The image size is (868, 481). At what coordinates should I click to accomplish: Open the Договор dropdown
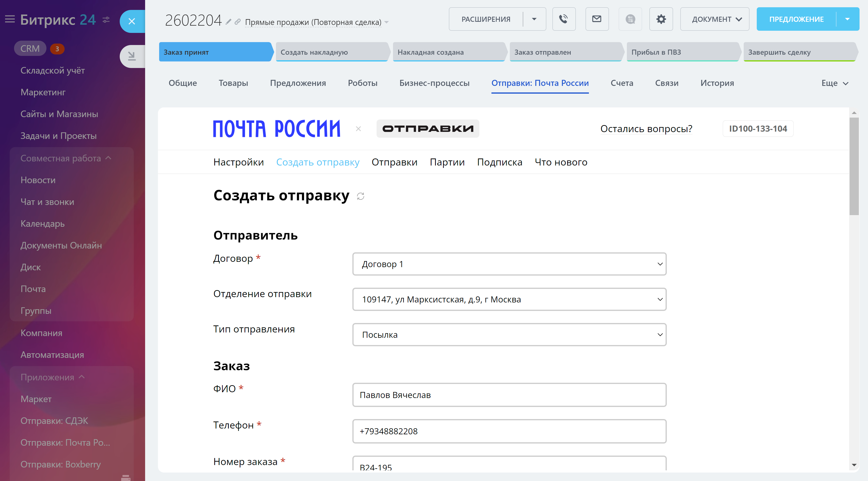click(509, 264)
